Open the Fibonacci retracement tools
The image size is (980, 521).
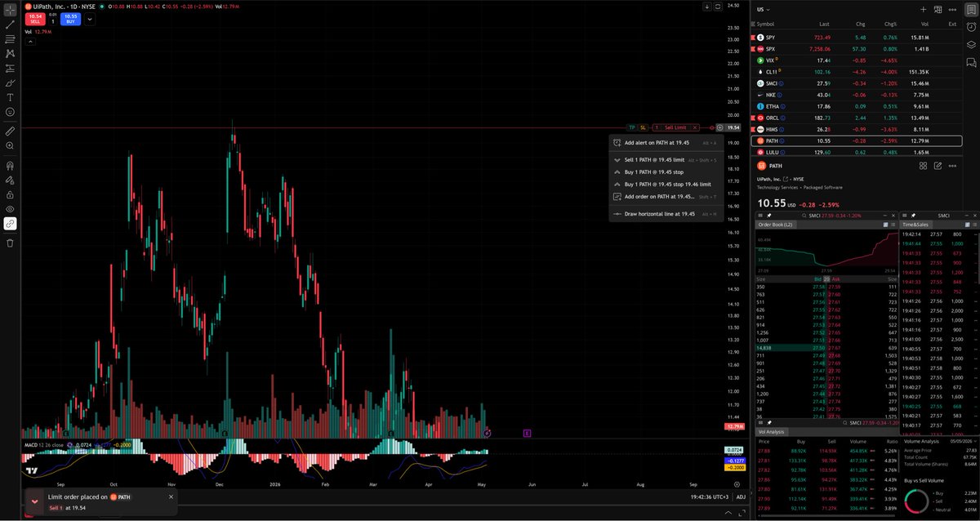coord(10,38)
